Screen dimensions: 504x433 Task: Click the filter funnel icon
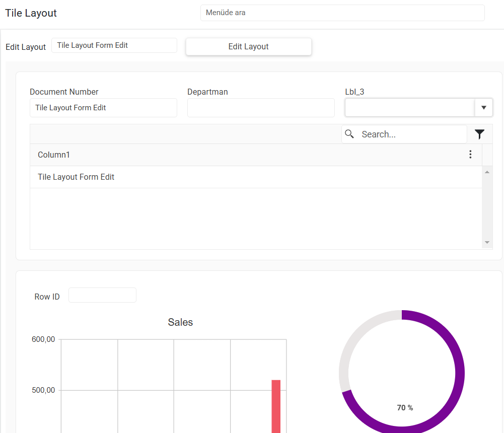tap(479, 134)
